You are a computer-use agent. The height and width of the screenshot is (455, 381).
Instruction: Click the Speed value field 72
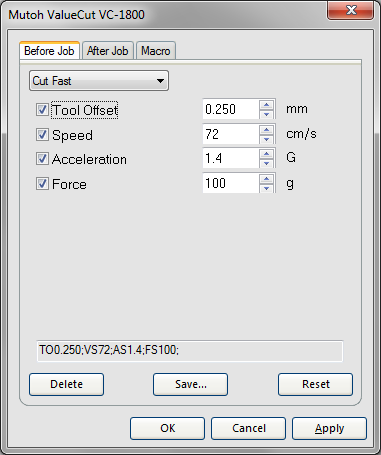[x=231, y=134]
